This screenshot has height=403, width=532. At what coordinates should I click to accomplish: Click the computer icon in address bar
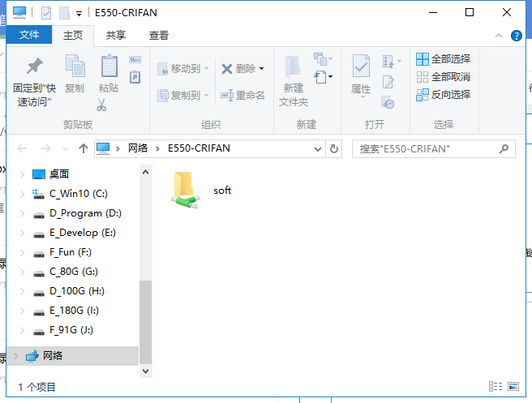tap(103, 148)
